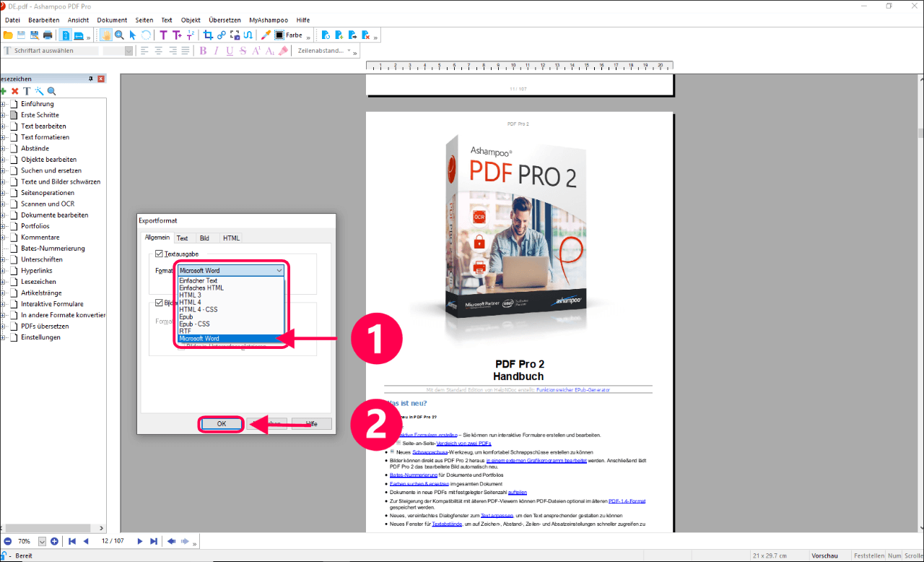Click OK in the Exportformat dialog
The width and height of the screenshot is (924, 562).
(x=222, y=424)
